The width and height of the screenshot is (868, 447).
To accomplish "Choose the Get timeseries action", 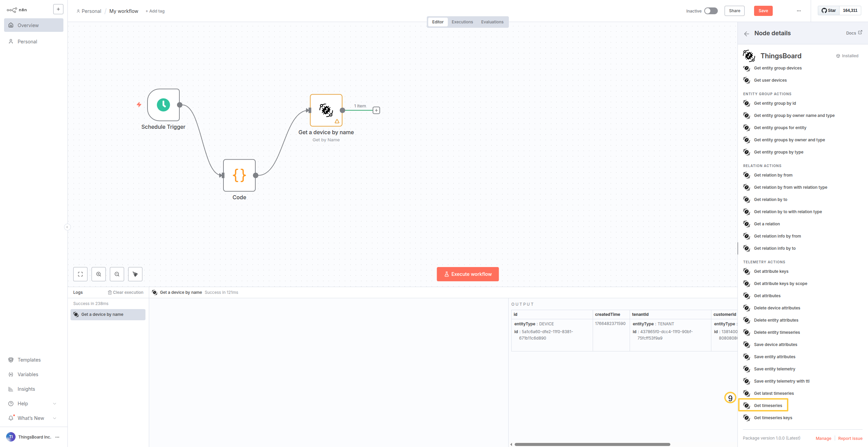I will click(768, 406).
